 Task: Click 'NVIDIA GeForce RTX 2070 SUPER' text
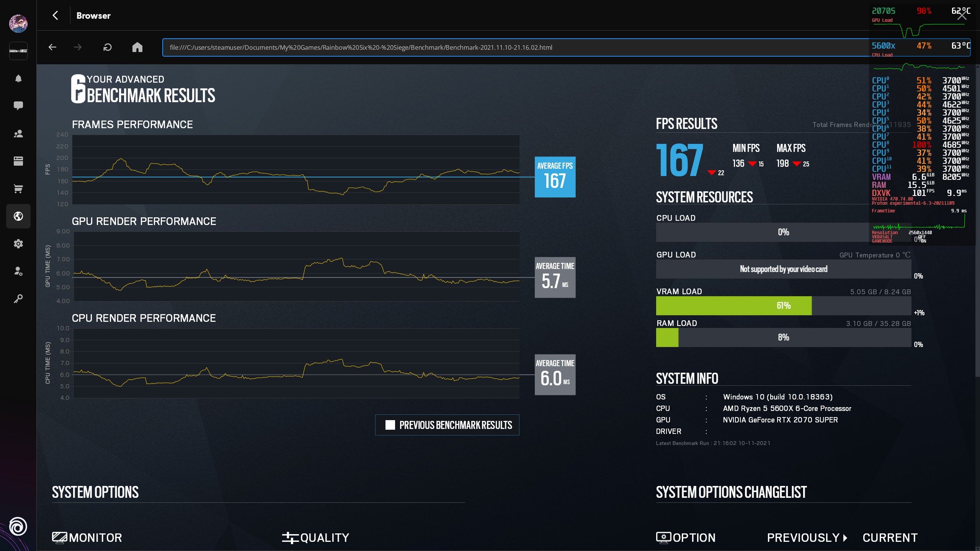(x=780, y=420)
